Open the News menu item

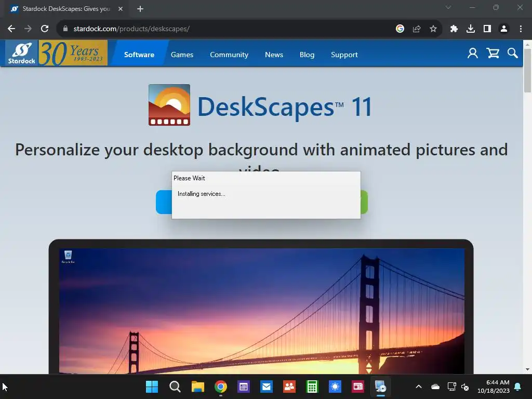(274, 55)
